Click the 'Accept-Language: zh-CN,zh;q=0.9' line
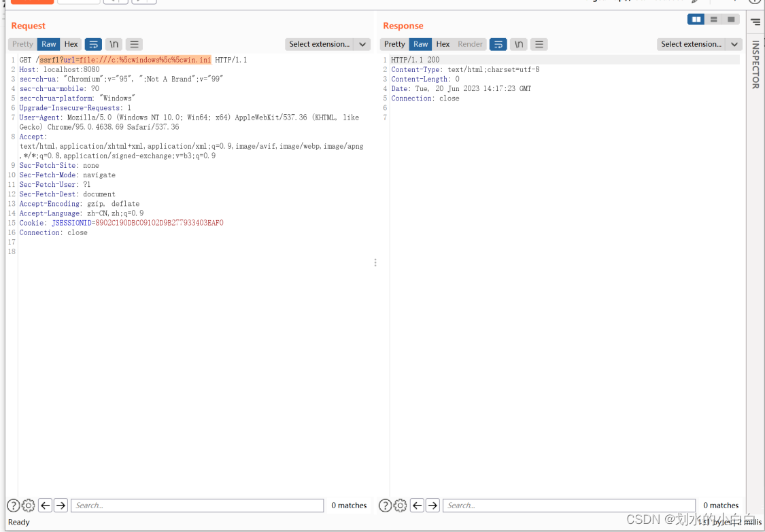Viewport: 765px width, 532px height. [x=82, y=213]
